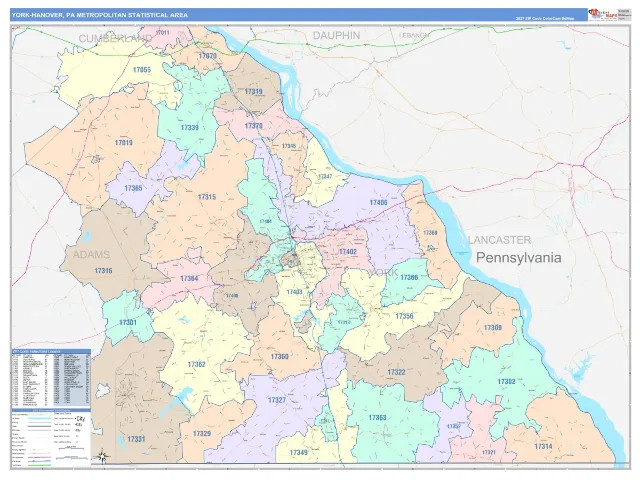The width and height of the screenshot is (640, 480).
Task: Click ZIP code 17070 label
Action: (207, 56)
